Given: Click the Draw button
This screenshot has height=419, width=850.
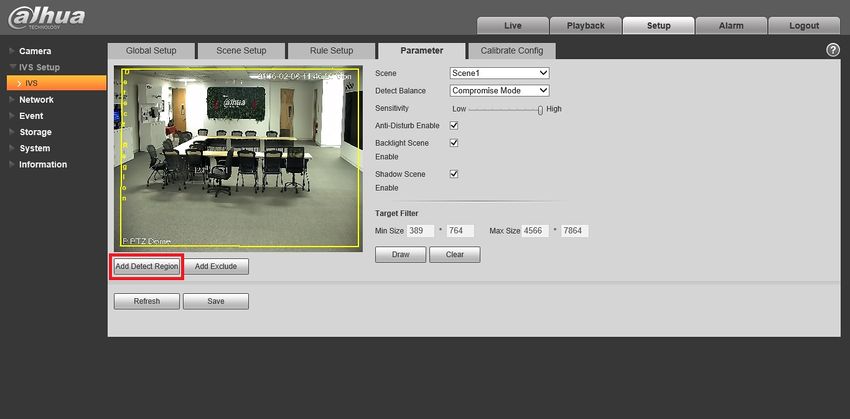Looking at the screenshot, I should click(x=401, y=255).
